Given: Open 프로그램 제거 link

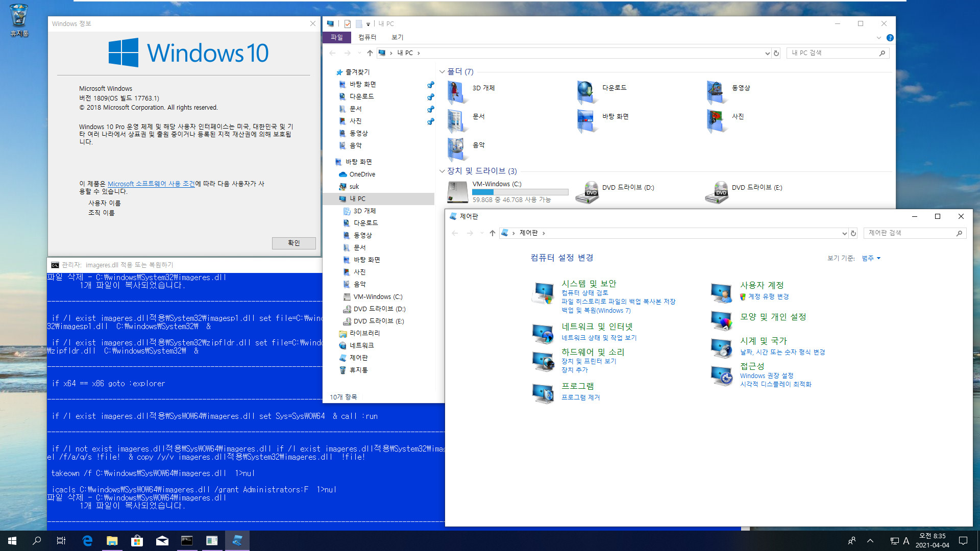Looking at the screenshot, I should coord(580,397).
